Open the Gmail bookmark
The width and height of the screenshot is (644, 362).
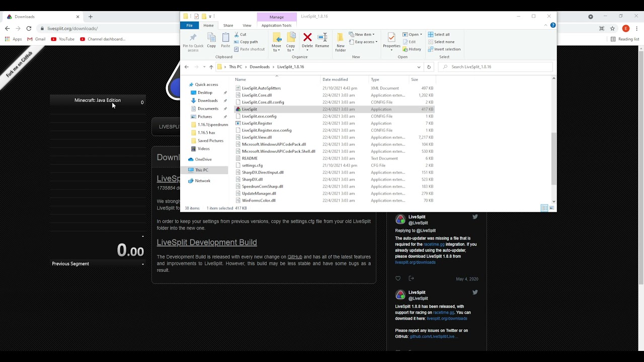pos(36,39)
